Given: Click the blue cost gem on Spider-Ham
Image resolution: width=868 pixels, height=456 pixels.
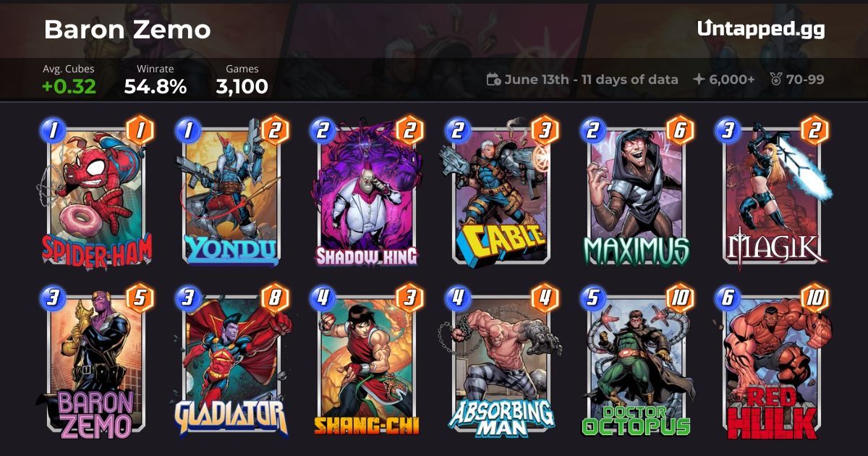Looking at the screenshot, I should [x=52, y=130].
